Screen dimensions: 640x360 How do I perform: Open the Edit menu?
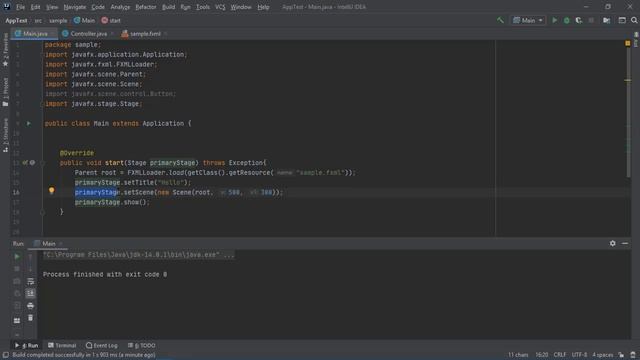[x=36, y=7]
